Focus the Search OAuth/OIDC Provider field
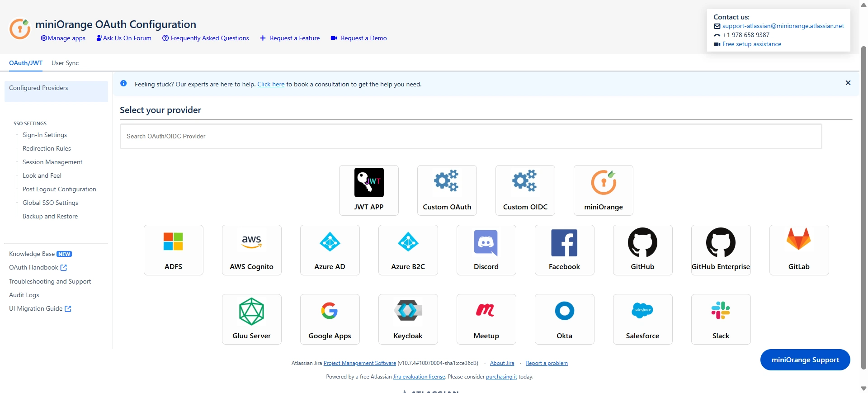Image resolution: width=868 pixels, height=393 pixels. coord(470,136)
